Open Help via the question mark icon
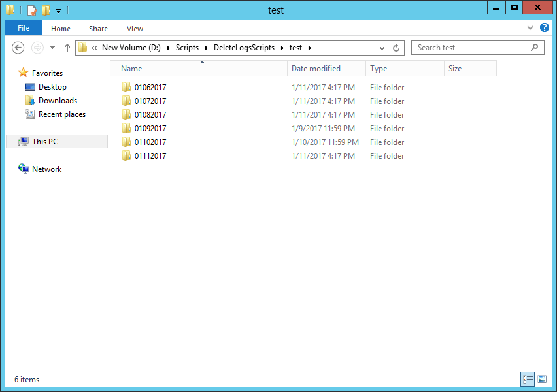 (545, 28)
